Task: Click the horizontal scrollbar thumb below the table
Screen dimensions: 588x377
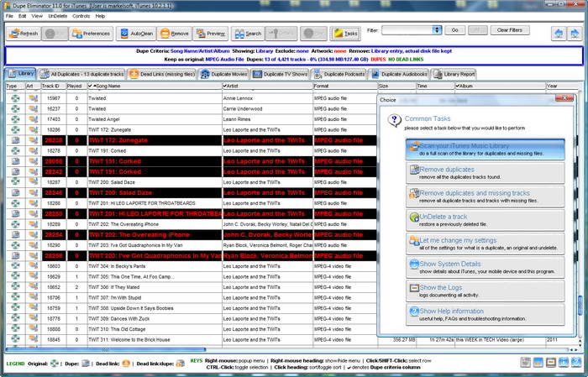Action: (x=105, y=349)
